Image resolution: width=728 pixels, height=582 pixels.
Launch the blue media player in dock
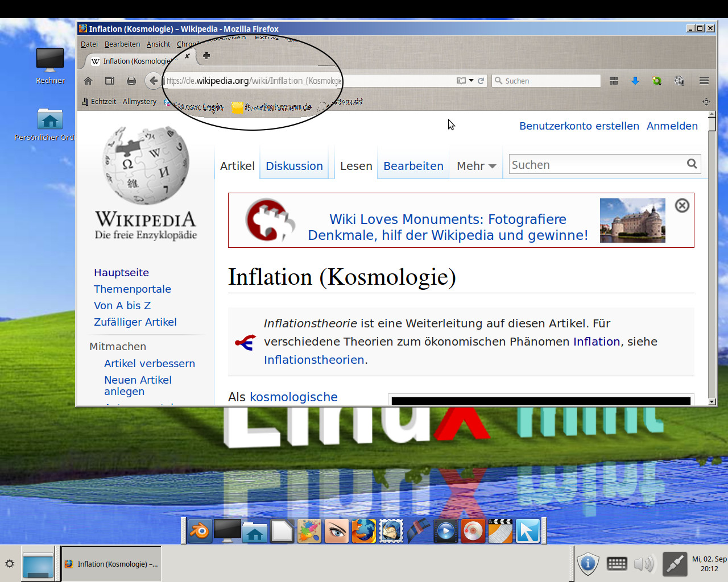[x=446, y=531]
